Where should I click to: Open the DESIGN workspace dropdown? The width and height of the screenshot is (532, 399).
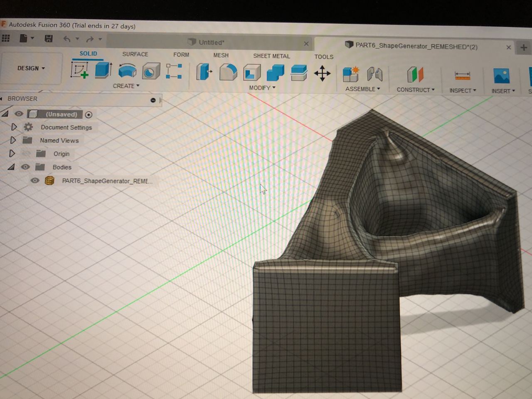(x=31, y=68)
